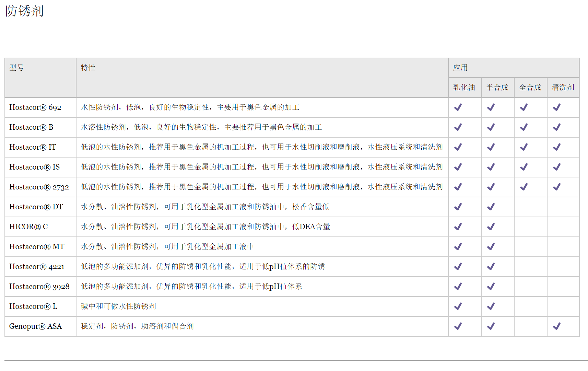Click the Genopur® ASA model name
The width and height of the screenshot is (588, 371).
coord(35,326)
